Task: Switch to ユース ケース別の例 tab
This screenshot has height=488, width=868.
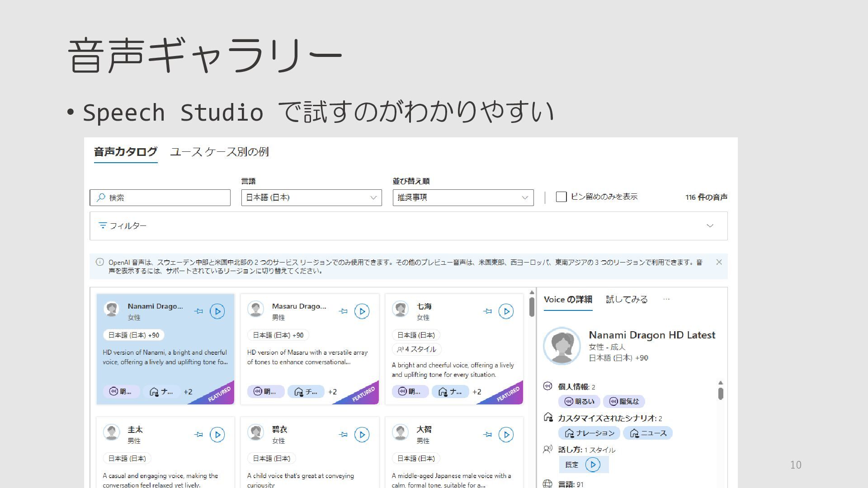Action: click(219, 152)
